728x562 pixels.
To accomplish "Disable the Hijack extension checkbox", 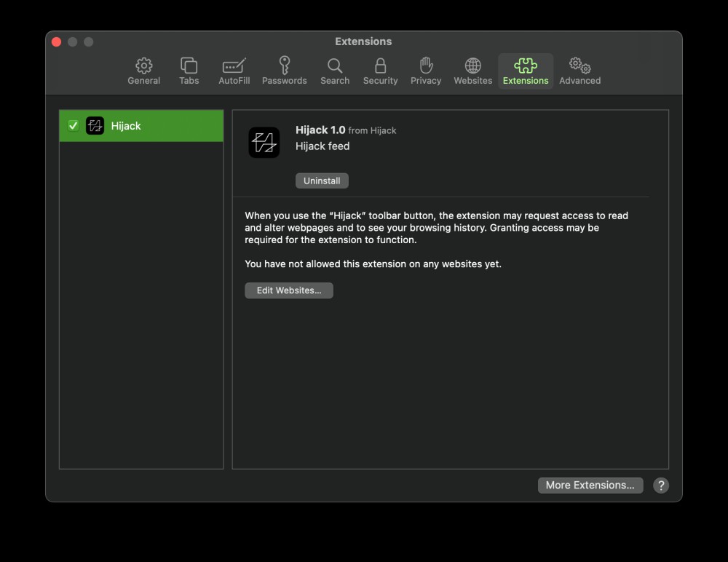I will point(74,126).
